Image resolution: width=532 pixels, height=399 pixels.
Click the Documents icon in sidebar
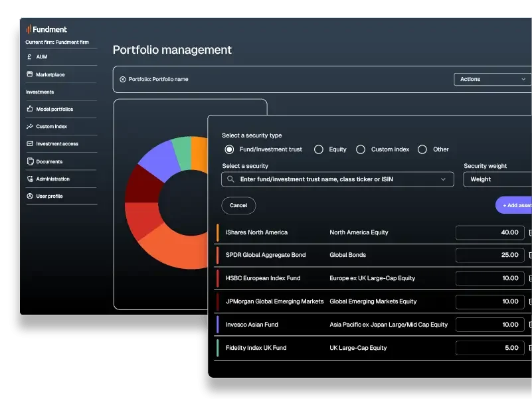pyautogui.click(x=30, y=161)
